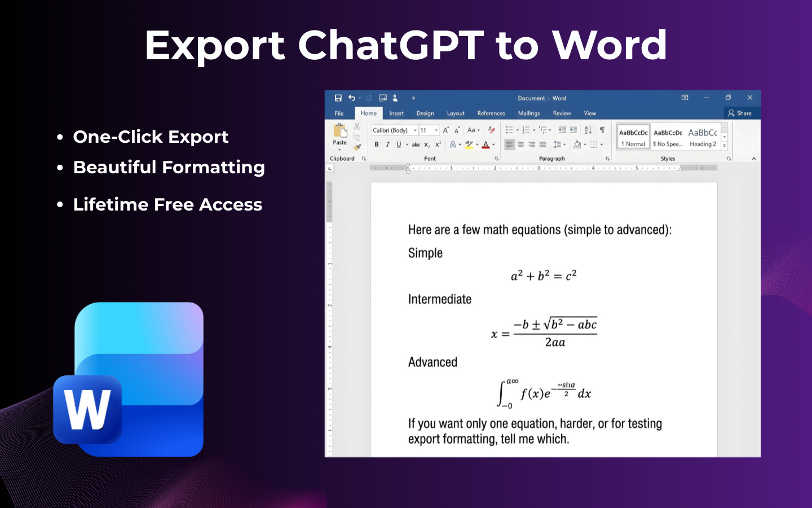Switch to the Insert ribbon tab
812x508 pixels.
(396, 113)
